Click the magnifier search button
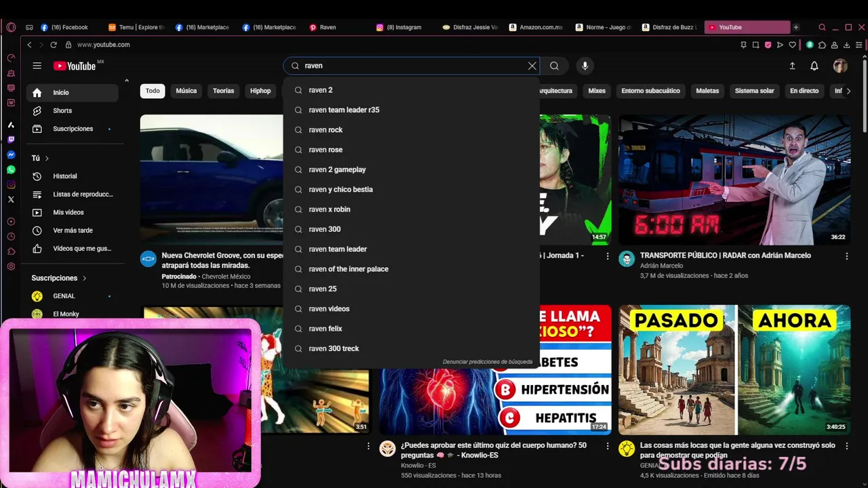 click(x=555, y=66)
